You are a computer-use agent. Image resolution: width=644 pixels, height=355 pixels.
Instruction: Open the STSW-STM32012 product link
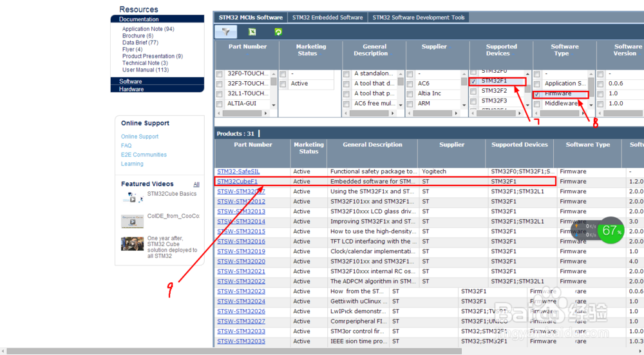(241, 201)
